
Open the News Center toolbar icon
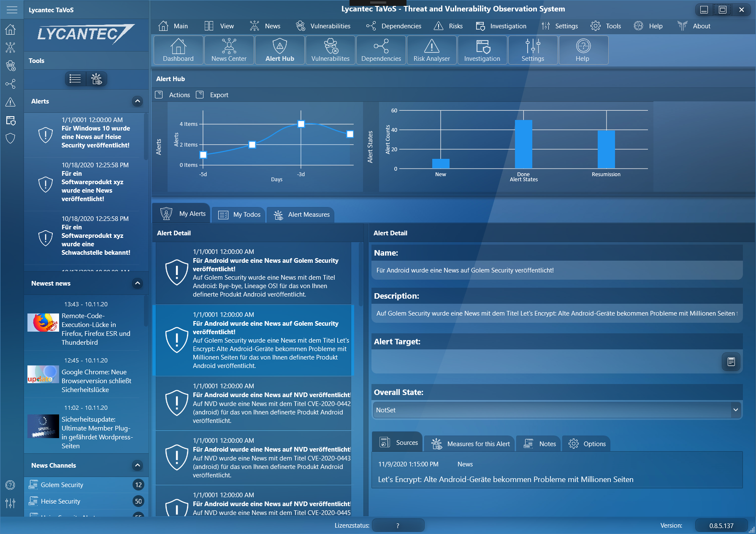tap(229, 50)
